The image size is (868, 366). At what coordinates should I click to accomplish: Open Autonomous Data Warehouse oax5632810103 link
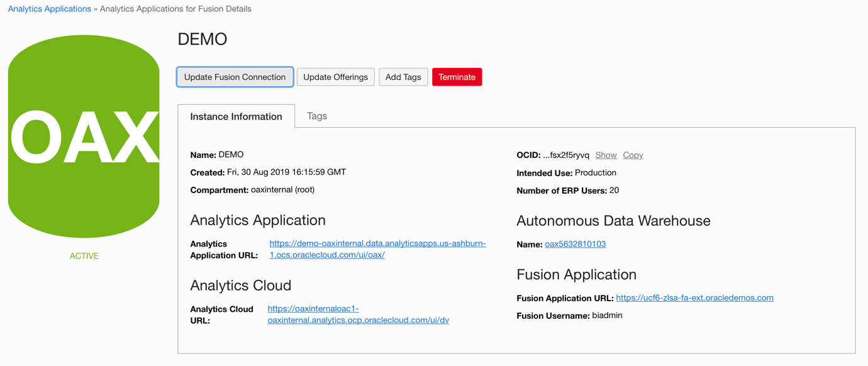[575, 244]
